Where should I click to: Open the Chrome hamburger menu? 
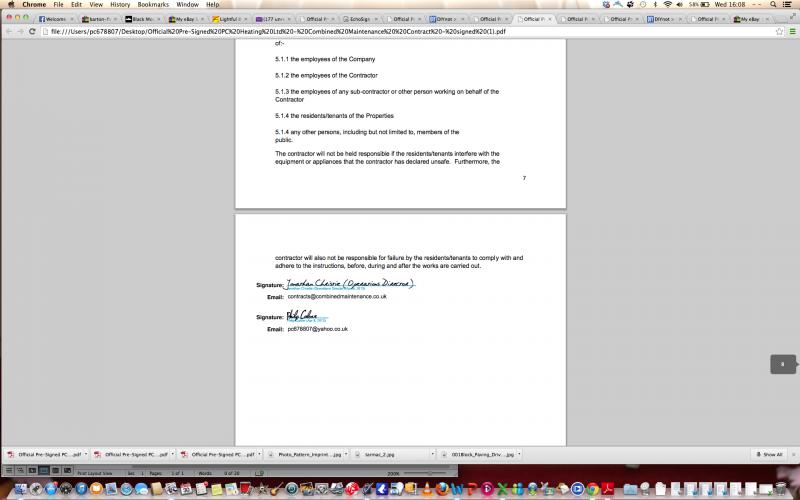791,31
